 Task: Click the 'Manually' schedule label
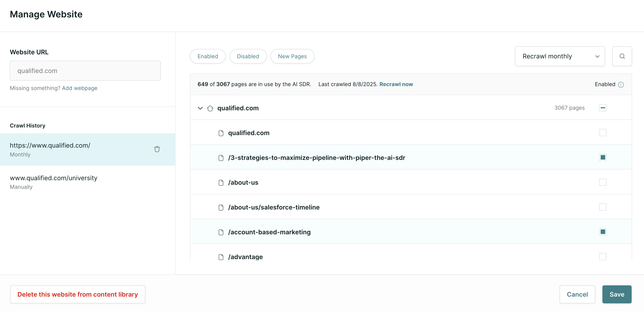[21, 187]
